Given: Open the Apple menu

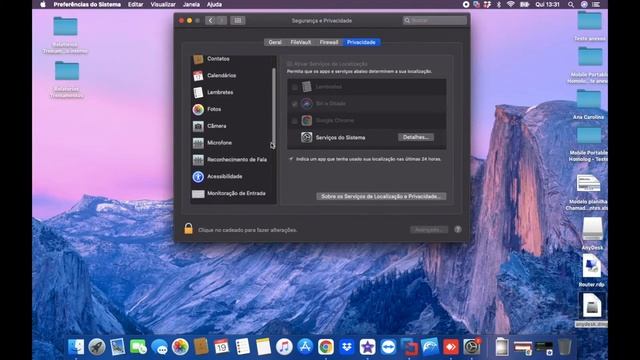Looking at the screenshot, I should [43, 4].
